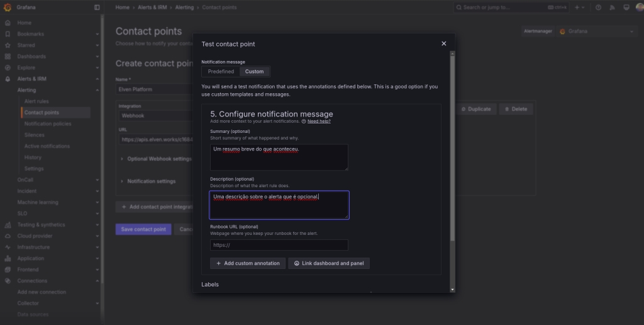
Task: Click the Runbook URL input field
Action: [x=279, y=245]
